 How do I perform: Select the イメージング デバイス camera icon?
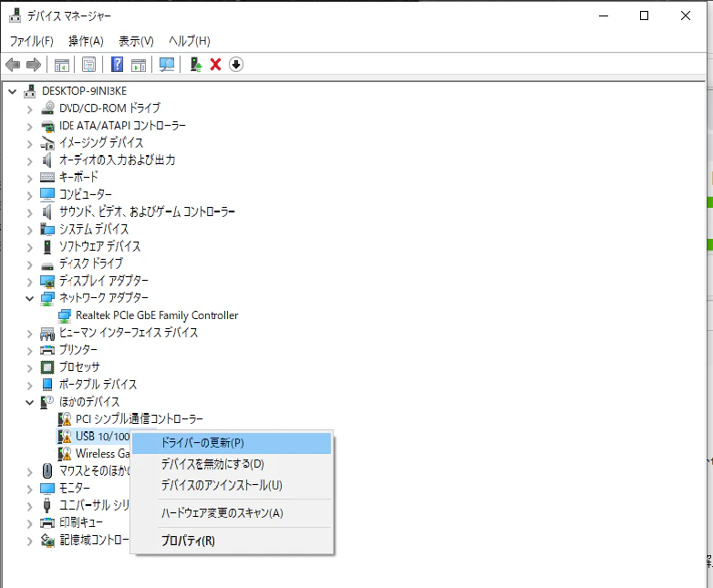[47, 143]
